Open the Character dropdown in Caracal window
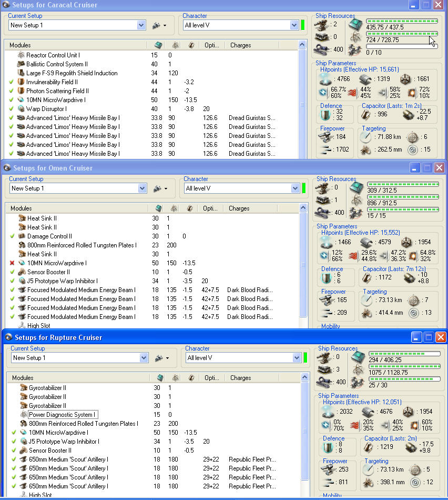448x500 pixels. (x=294, y=25)
